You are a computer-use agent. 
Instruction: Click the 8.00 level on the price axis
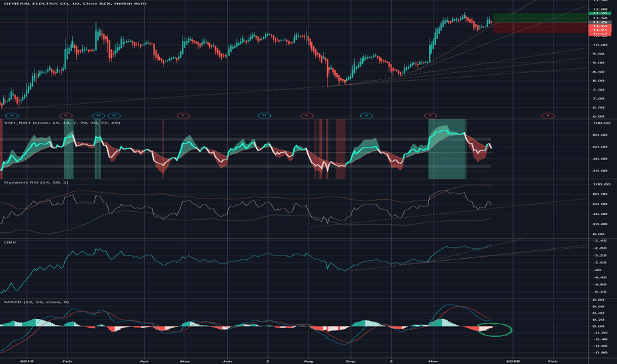[598, 81]
